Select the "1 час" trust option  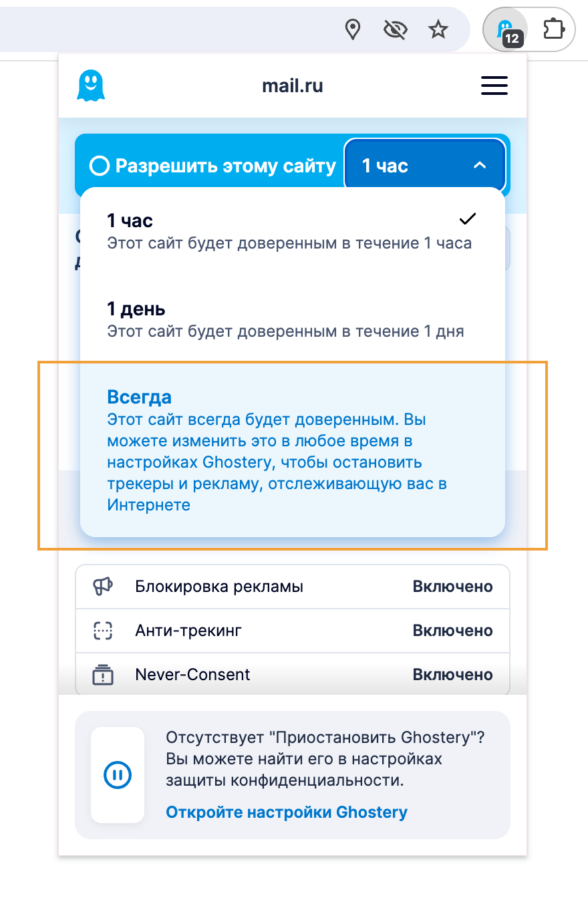[292, 231]
